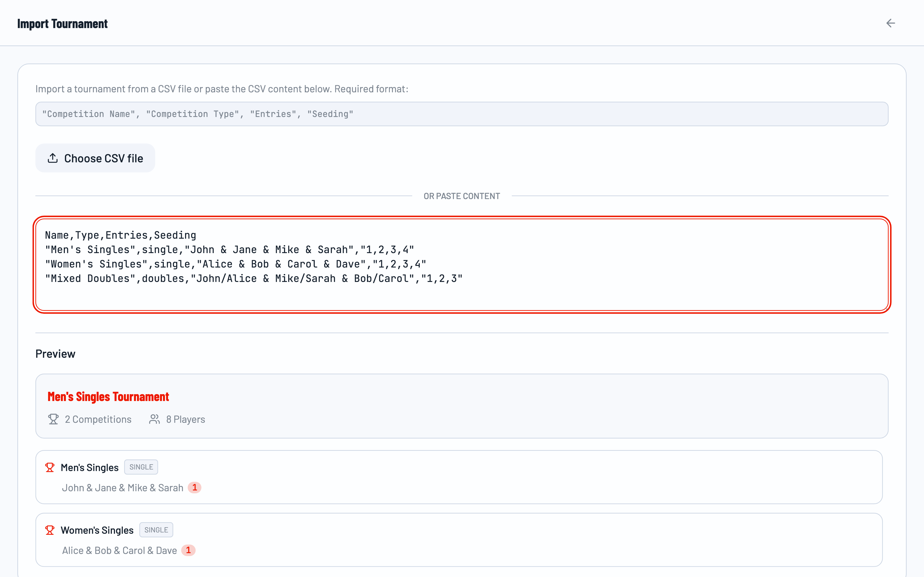Click the trophy icon beside Men's Singles competition
The image size is (924, 577).
click(50, 467)
